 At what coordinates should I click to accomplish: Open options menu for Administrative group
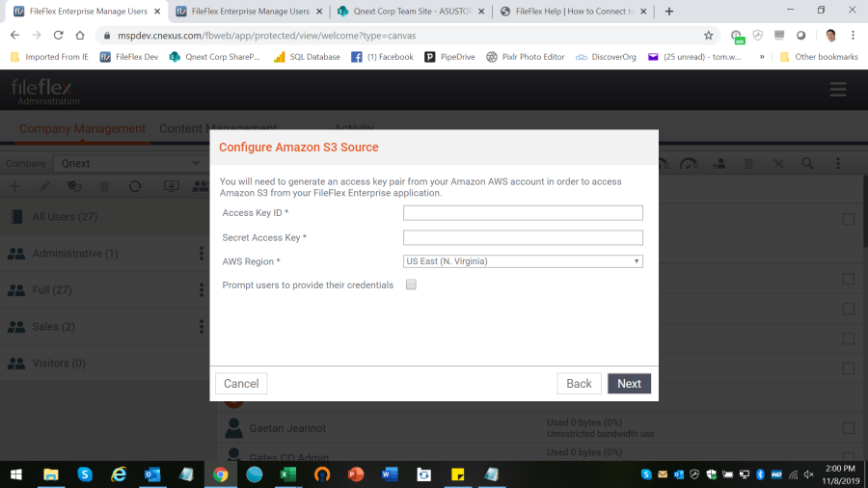pos(202,254)
